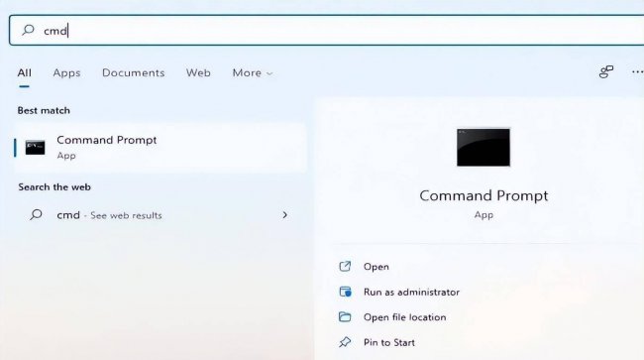The height and width of the screenshot is (360, 644).
Task: Open the feedback people icon
Action: pos(605,72)
